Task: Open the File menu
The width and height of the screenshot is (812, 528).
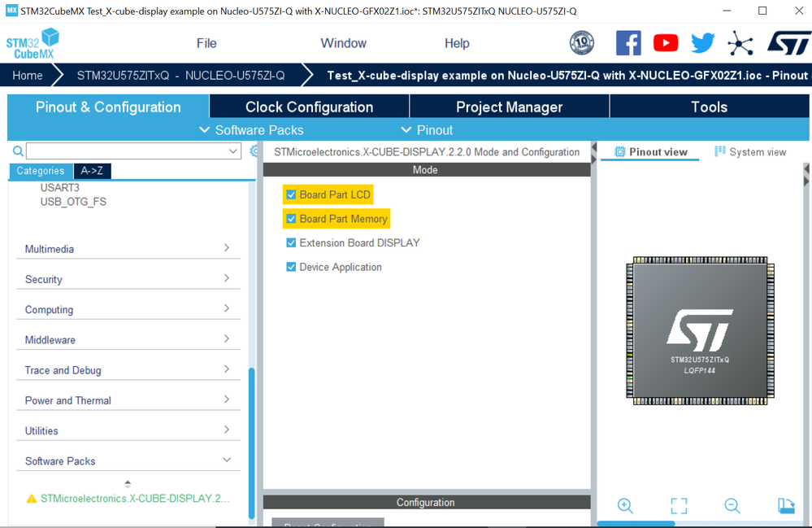Action: coord(206,43)
